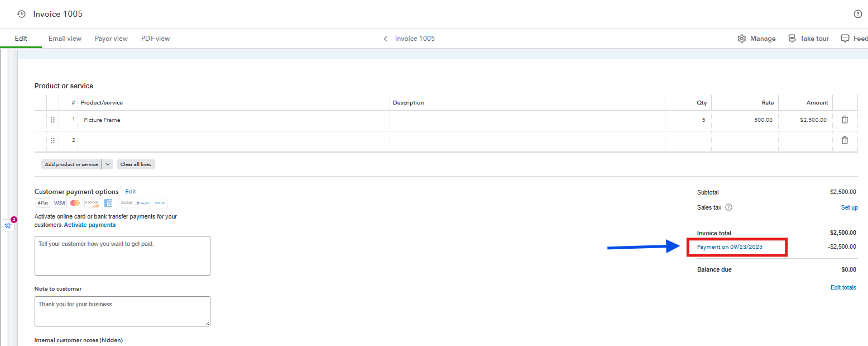
Task: Open the Manage gear settings
Action: click(756, 39)
